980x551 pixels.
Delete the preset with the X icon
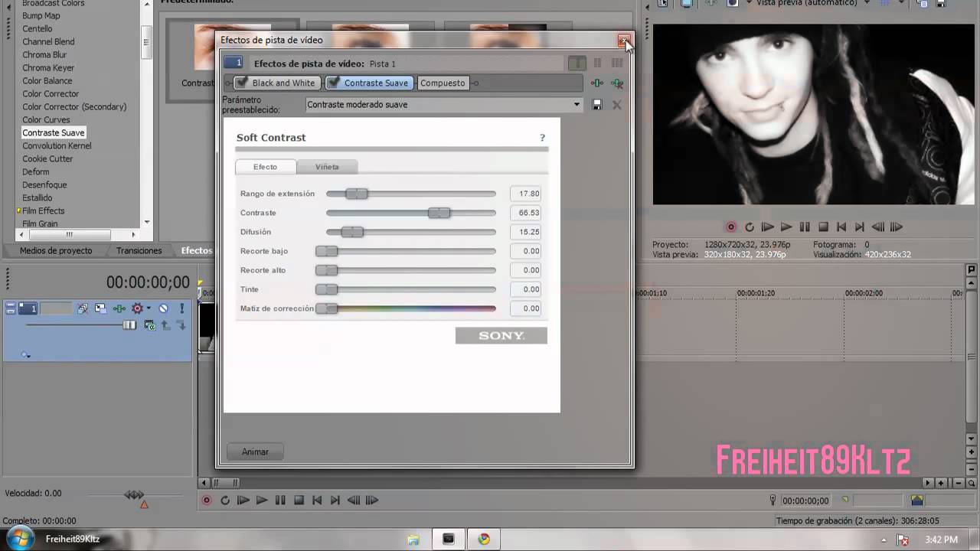[x=617, y=105]
